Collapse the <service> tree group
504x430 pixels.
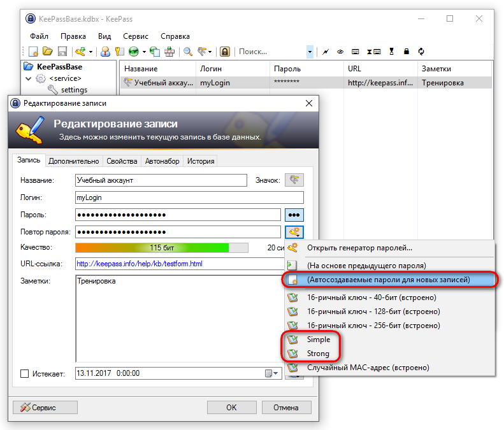(28, 78)
